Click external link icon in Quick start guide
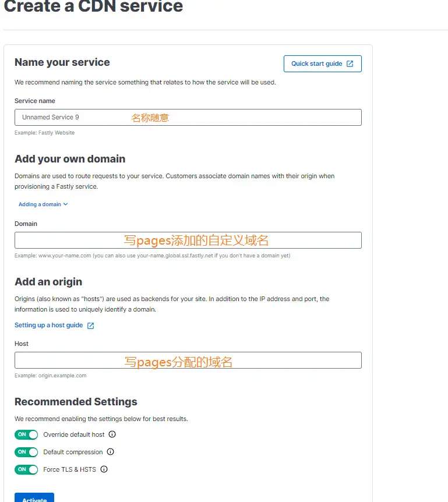The image size is (448, 502). tap(350, 63)
